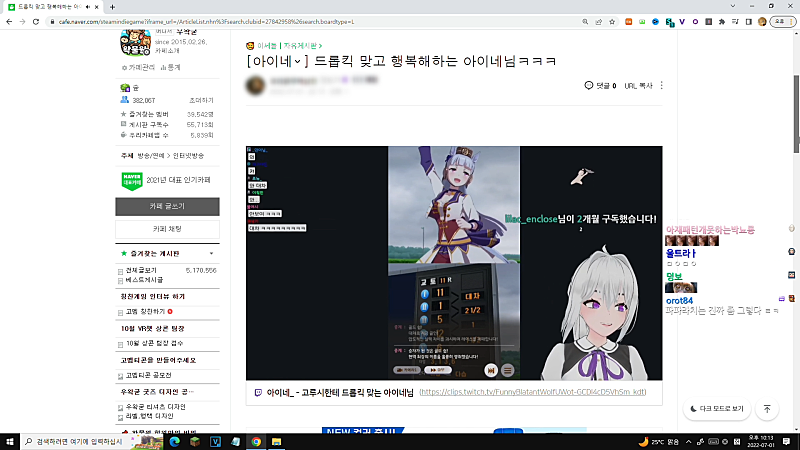Click the scroll-to-top arrow button

[767, 409]
